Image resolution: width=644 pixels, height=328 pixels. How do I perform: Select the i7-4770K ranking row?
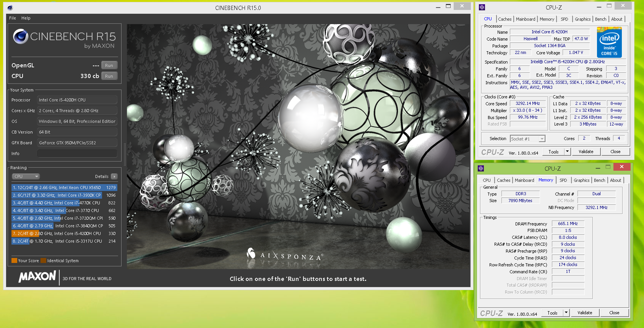(x=64, y=203)
